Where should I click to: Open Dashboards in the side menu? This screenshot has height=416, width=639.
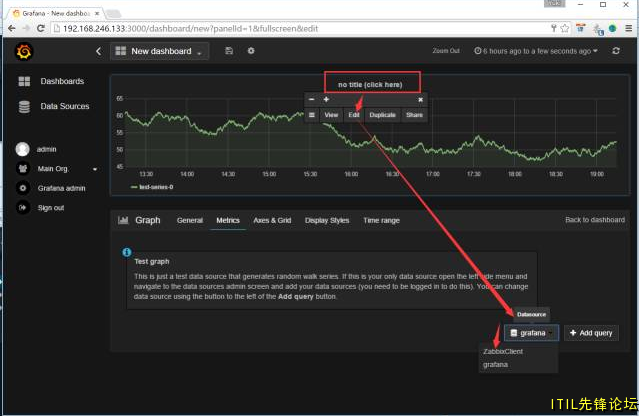(x=62, y=81)
